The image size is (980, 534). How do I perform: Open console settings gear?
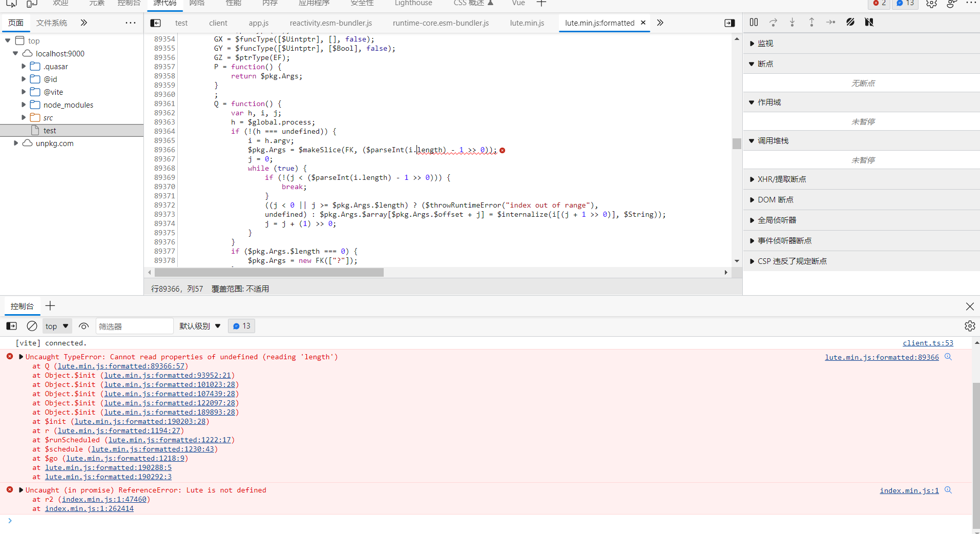[969, 326]
